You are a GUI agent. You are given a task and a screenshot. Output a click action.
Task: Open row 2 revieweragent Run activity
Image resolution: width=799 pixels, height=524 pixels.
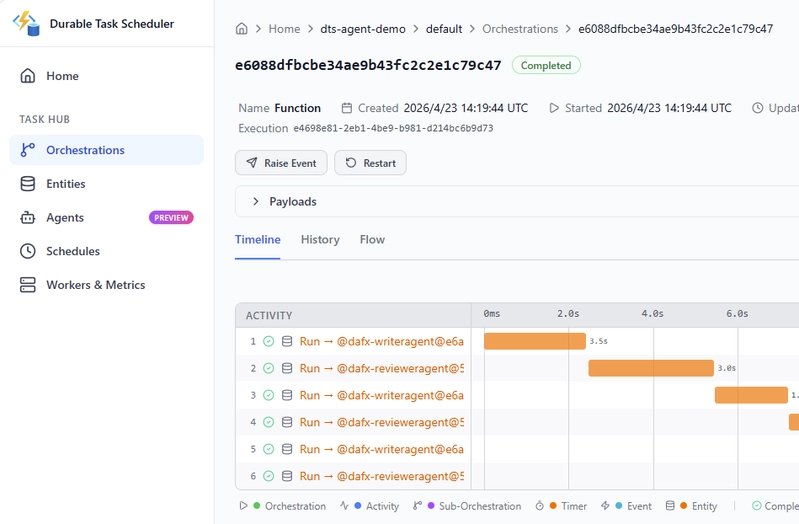(382, 368)
